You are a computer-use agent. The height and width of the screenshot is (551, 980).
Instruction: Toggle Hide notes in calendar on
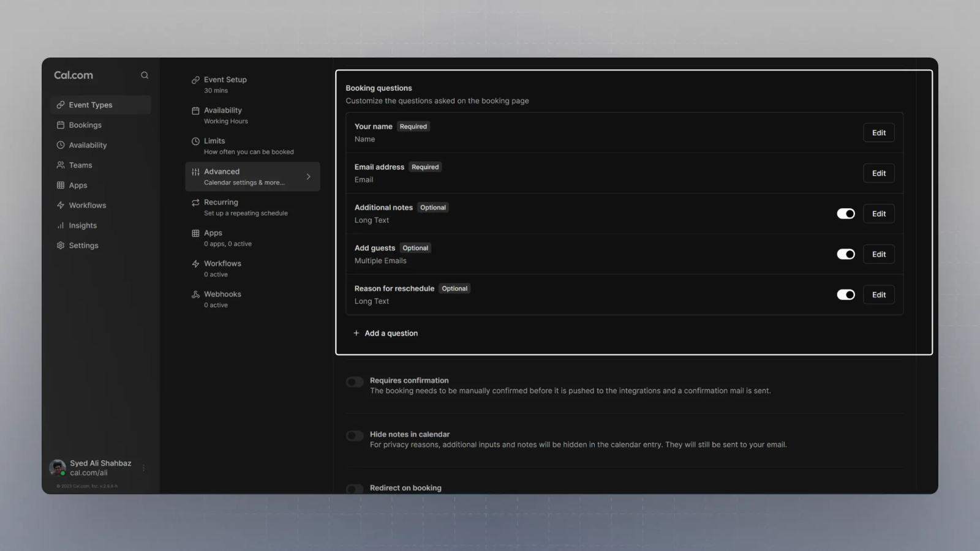tap(355, 436)
